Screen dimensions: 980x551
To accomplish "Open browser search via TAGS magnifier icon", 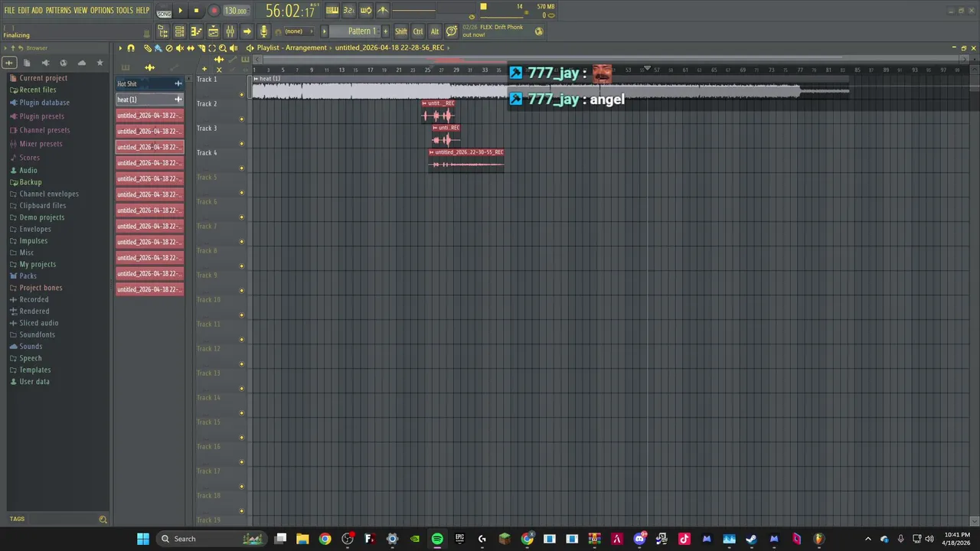I will 103,520.
